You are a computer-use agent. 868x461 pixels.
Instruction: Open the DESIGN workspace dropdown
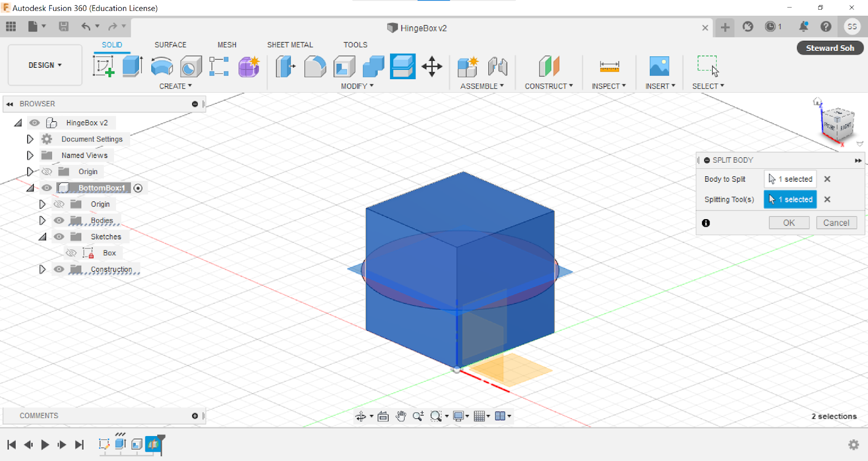[45, 65]
